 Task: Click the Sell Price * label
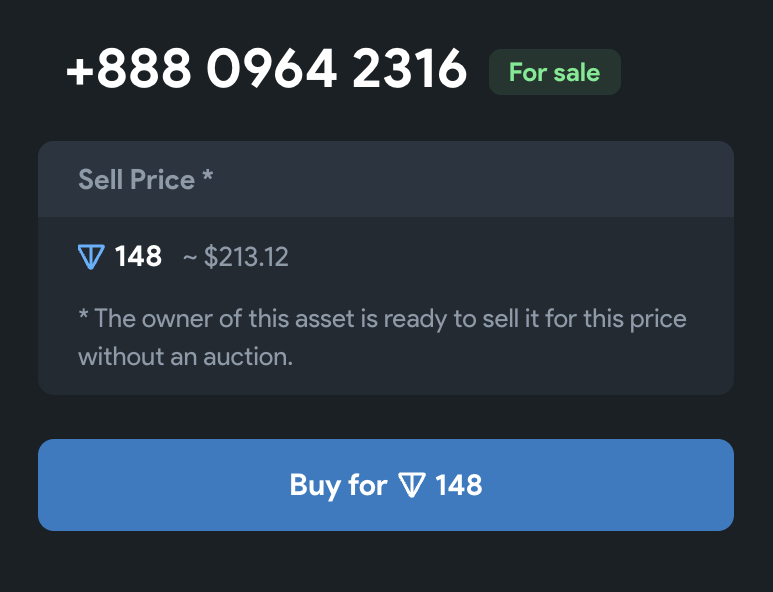point(145,179)
